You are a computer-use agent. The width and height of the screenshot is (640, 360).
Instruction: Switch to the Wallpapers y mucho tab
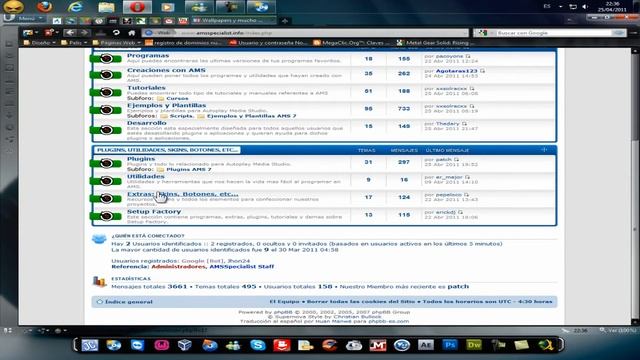(x=233, y=20)
